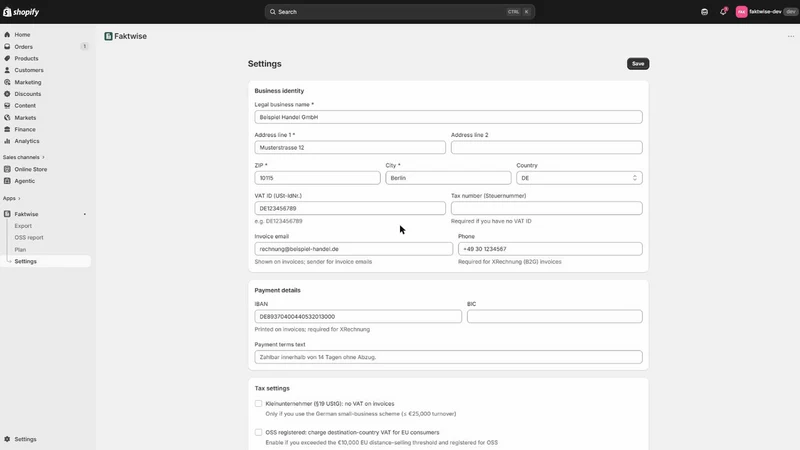Click the 'Payment details' heading

point(278,290)
